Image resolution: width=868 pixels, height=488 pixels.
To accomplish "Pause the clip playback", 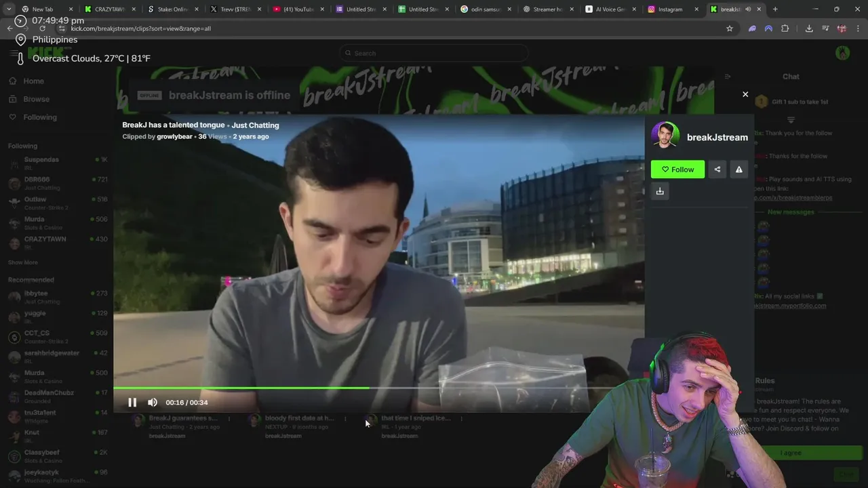I will point(132,403).
